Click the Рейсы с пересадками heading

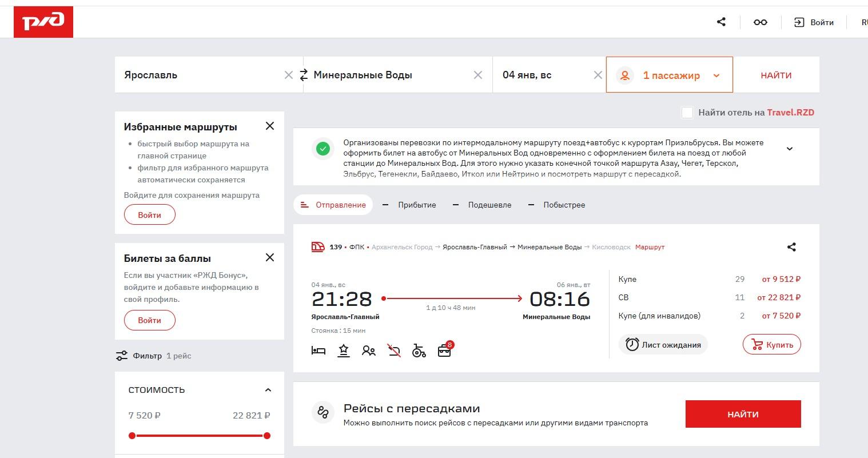[412, 408]
